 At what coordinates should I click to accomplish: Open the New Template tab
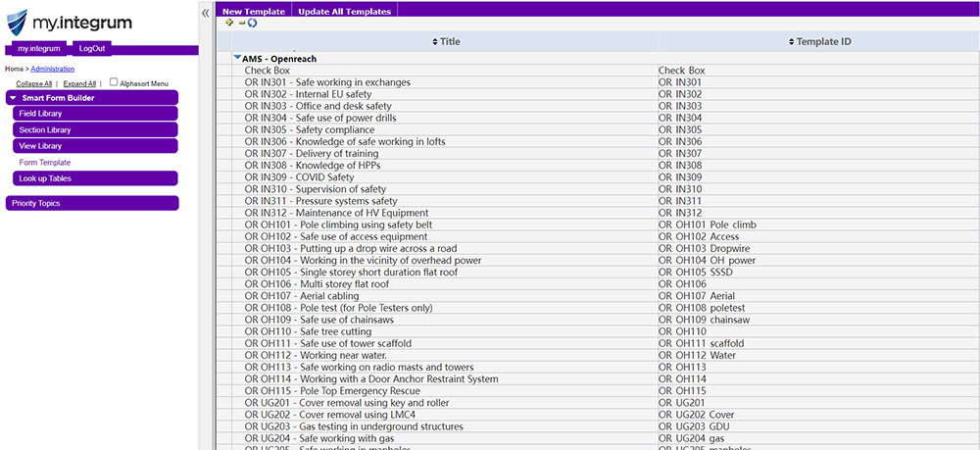click(x=254, y=11)
